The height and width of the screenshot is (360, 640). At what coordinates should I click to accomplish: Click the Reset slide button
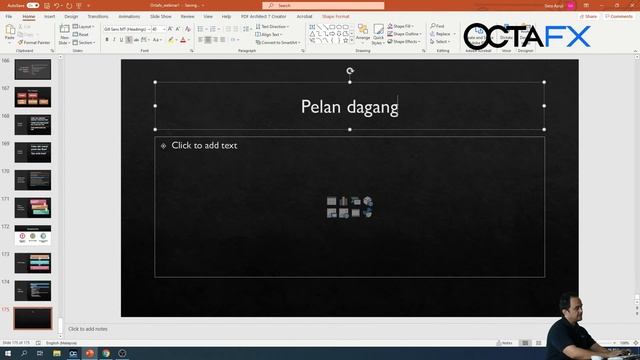[81, 34]
